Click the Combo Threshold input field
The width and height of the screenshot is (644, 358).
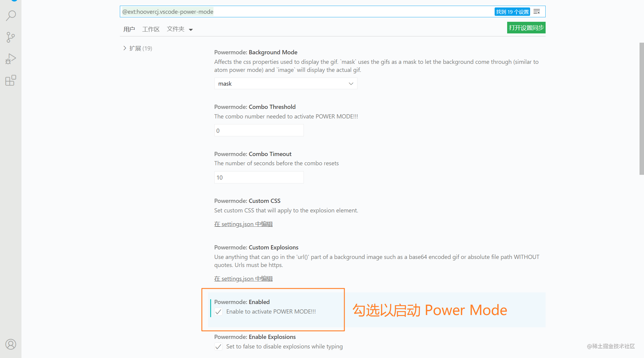pyautogui.click(x=259, y=130)
